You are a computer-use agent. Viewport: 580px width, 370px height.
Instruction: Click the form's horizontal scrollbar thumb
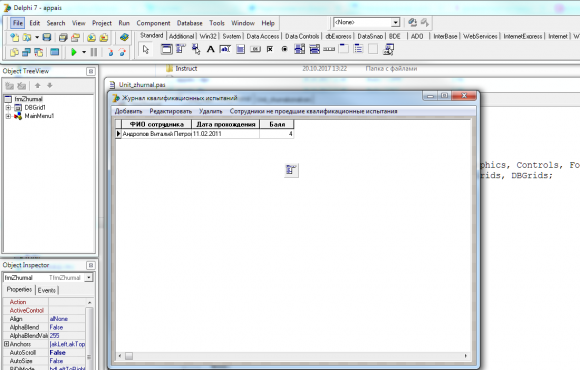pos(129,356)
